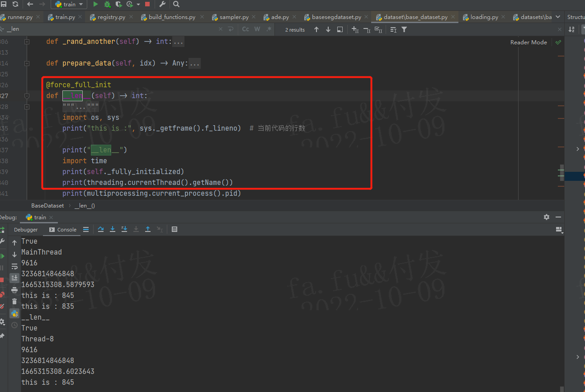Viewport: 585px width, 392px height.
Task: Enable match case (Cc) in search bar
Action: pos(245,28)
